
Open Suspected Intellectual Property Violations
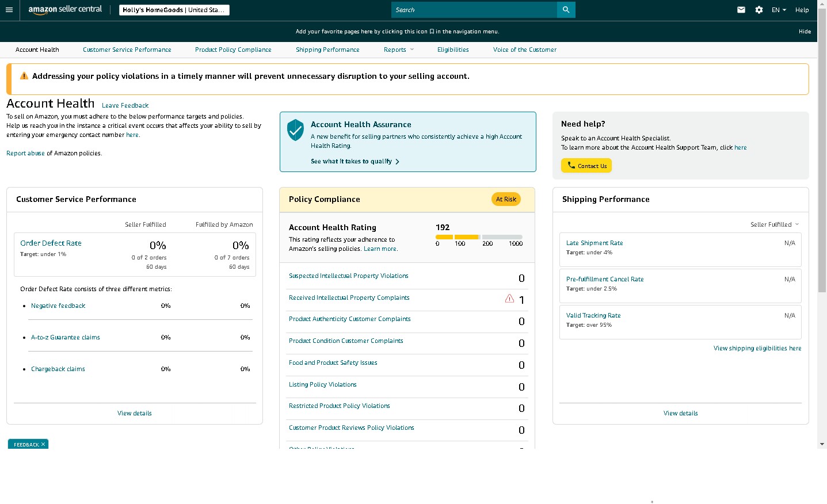click(x=349, y=276)
